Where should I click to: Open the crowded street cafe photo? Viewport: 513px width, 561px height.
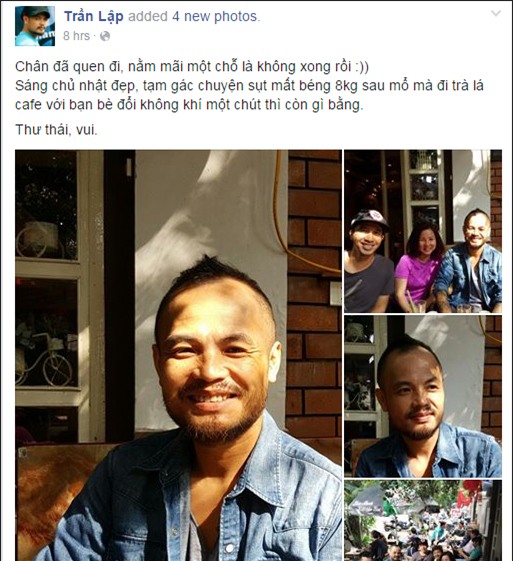click(423, 521)
